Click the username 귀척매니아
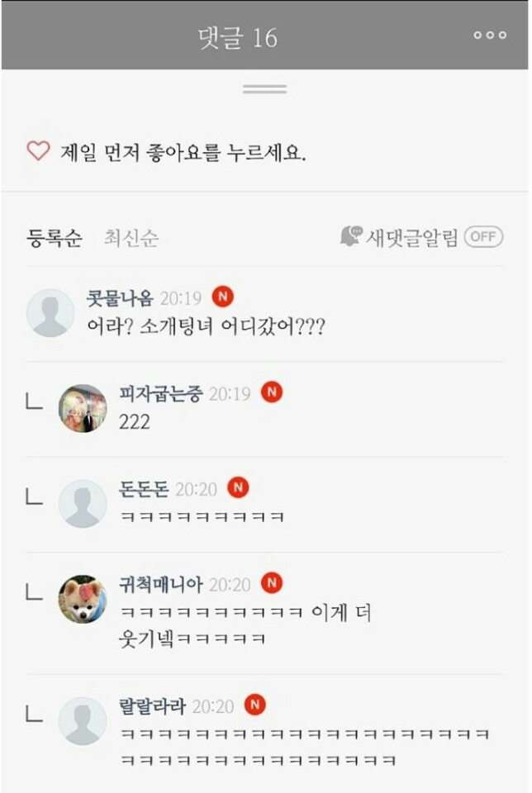Image resolution: width=532 pixels, height=793 pixels. (160, 585)
